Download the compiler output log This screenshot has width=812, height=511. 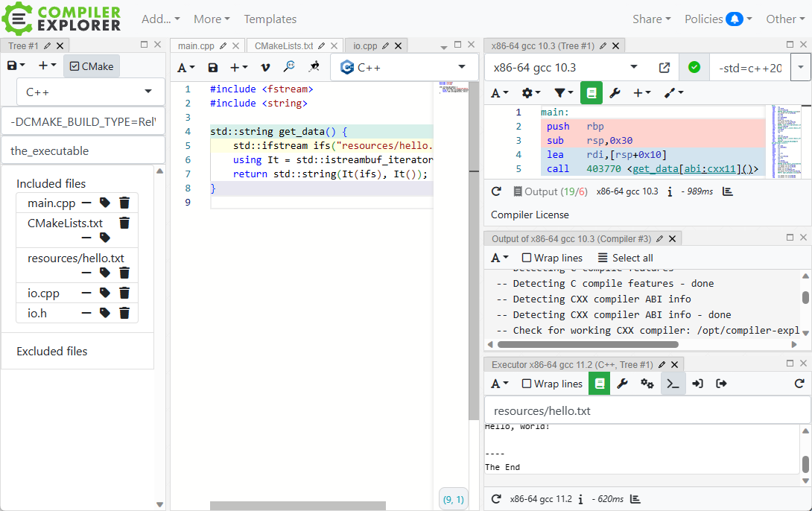727,191
